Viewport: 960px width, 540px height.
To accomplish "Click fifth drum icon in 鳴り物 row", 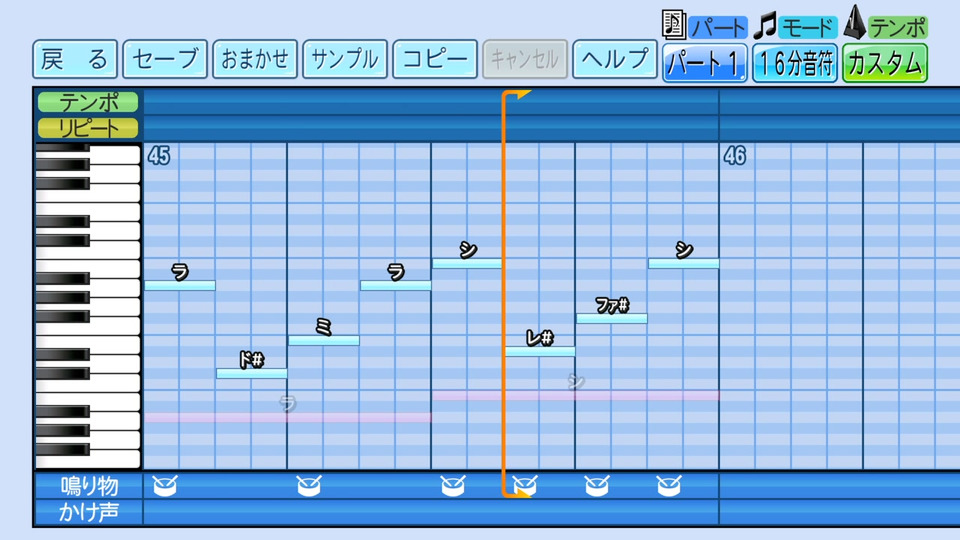I will tap(596, 486).
